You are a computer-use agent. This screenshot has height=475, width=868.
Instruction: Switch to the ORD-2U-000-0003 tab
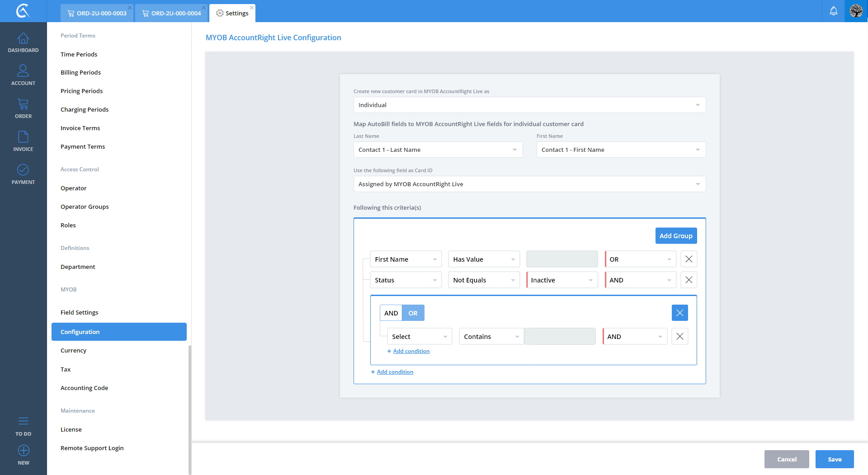coord(97,13)
